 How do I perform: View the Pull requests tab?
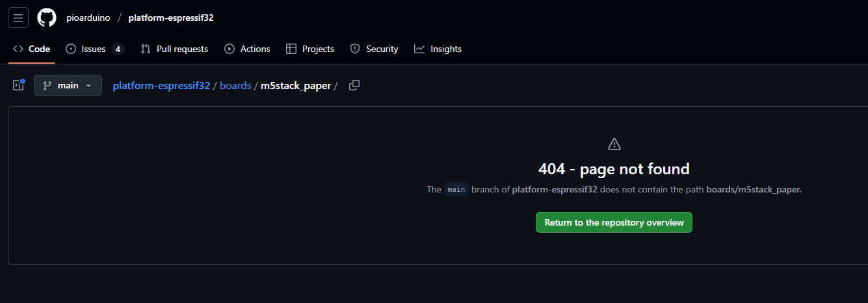click(x=174, y=49)
